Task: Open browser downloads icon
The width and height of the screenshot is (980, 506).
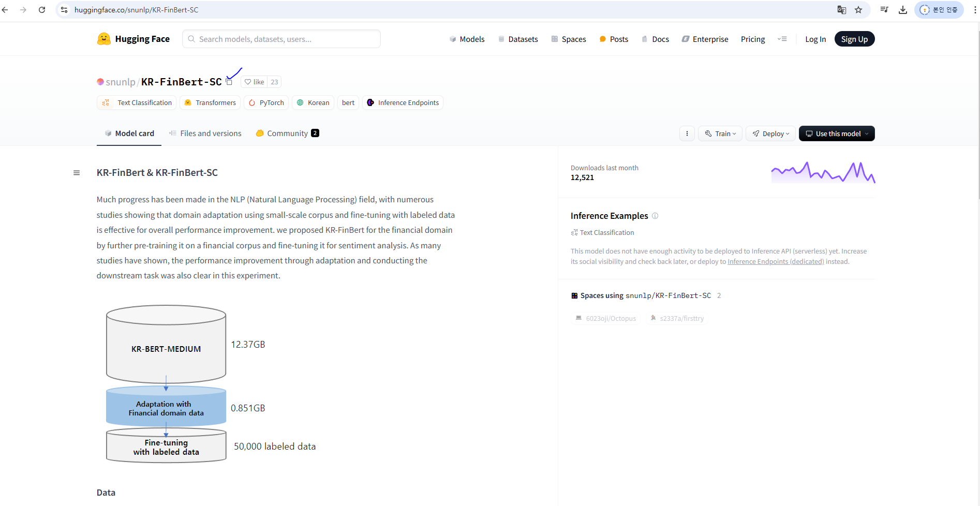Action: pos(903,10)
